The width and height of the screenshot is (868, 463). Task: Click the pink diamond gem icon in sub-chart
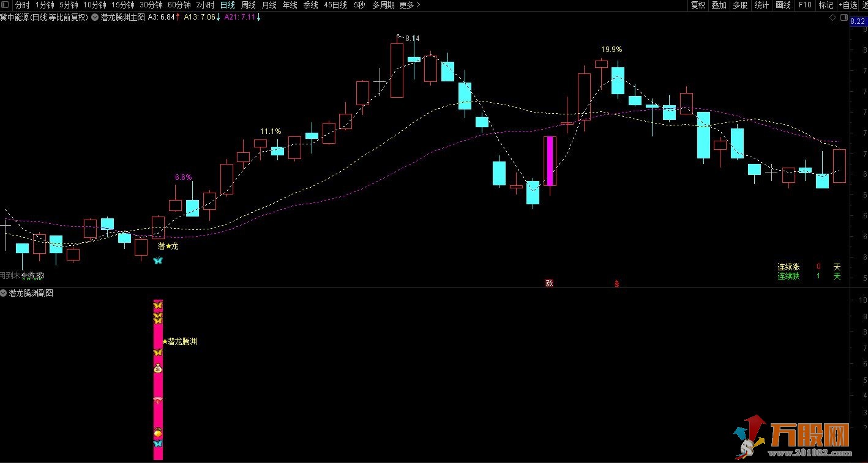pos(158,401)
